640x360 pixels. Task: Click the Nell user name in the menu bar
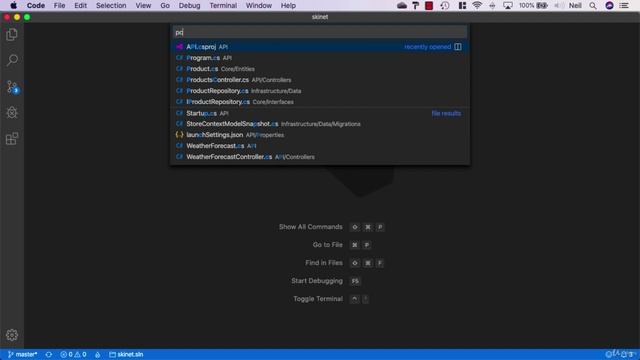(575, 6)
